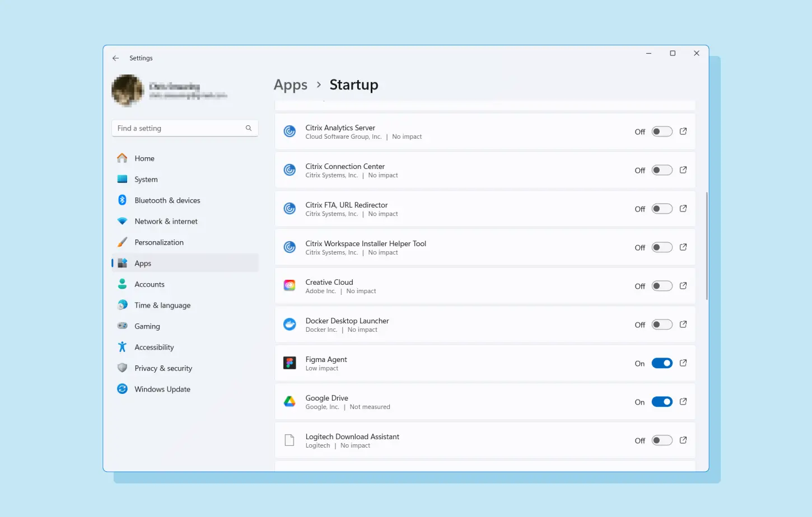
Task: Click Apps in the breadcrumb header
Action: [x=291, y=84]
